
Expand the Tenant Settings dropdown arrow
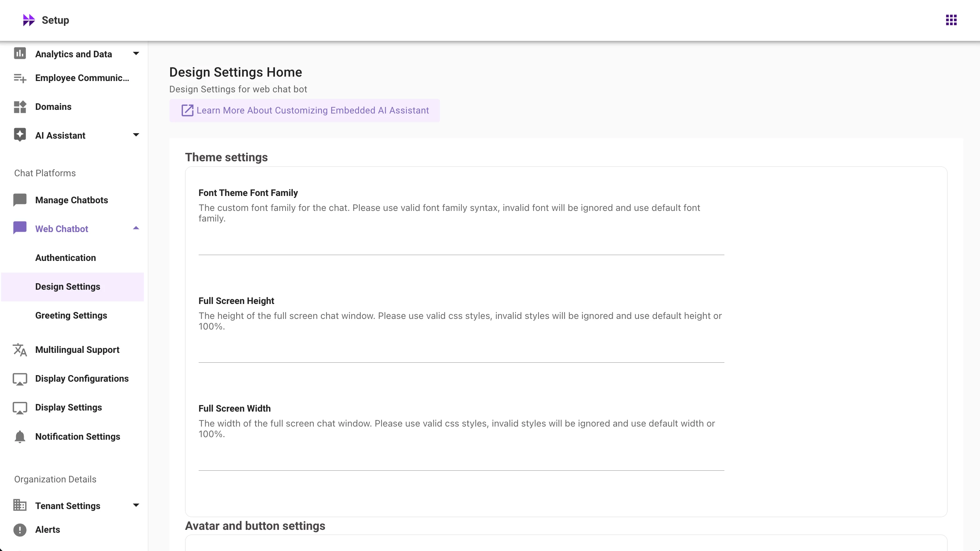pyautogui.click(x=136, y=505)
